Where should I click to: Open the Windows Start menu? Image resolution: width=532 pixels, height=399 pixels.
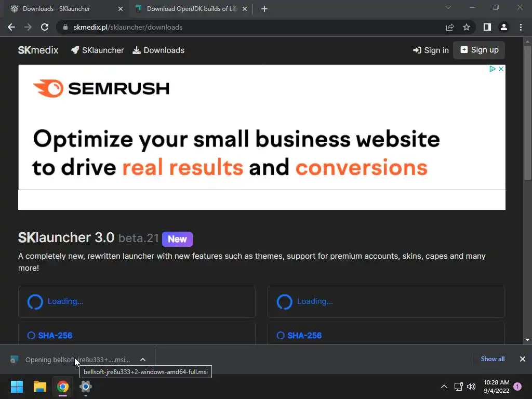[x=17, y=387]
